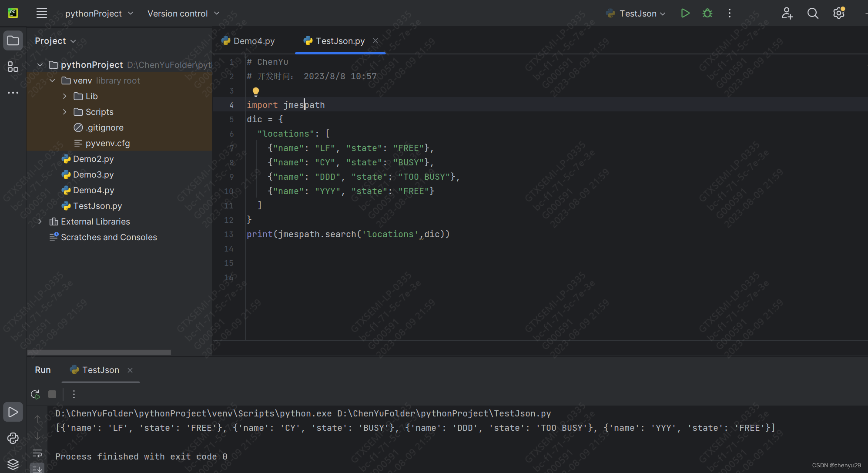
Task: Click the Debug bug icon
Action: [x=707, y=13]
